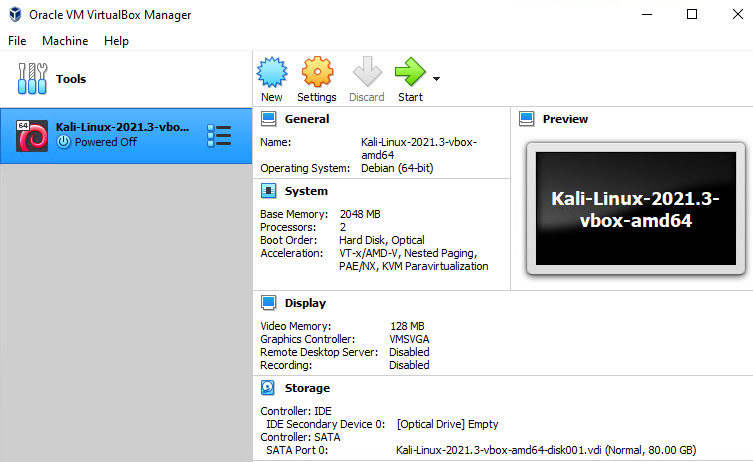The width and height of the screenshot is (753, 462).
Task: Open the VM list menu icon
Action: (219, 136)
